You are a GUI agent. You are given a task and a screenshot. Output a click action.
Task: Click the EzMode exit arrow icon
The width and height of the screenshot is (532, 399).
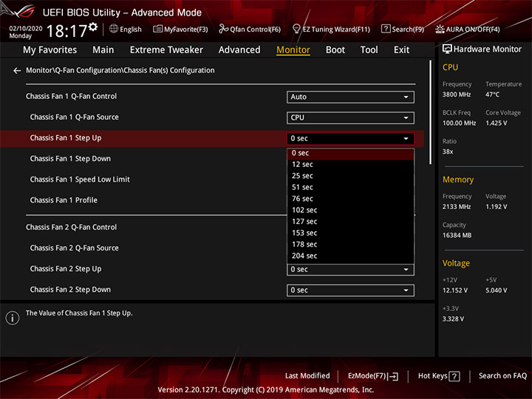click(x=393, y=376)
